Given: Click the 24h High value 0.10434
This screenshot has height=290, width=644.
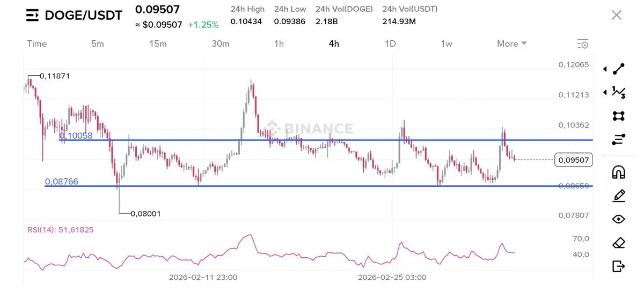Looking at the screenshot, I should click(247, 21).
